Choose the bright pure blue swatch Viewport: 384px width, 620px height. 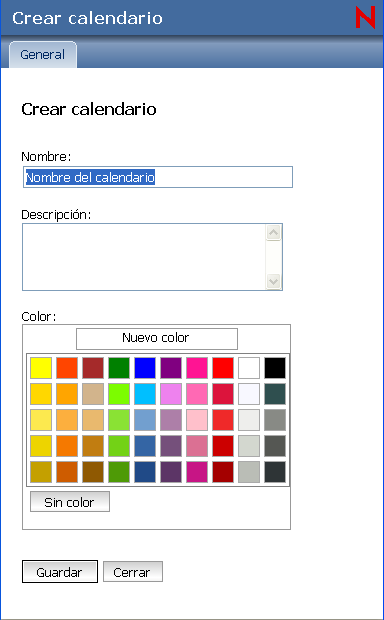point(145,368)
